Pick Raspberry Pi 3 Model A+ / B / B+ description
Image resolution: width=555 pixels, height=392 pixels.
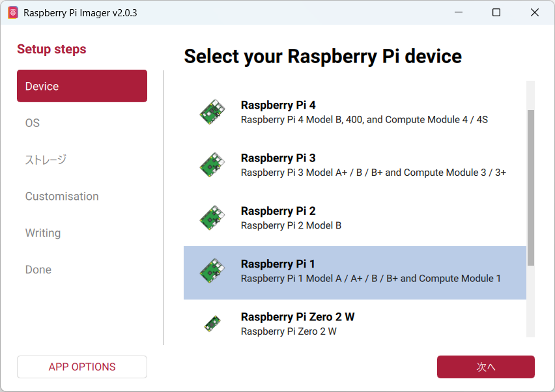coord(373,173)
